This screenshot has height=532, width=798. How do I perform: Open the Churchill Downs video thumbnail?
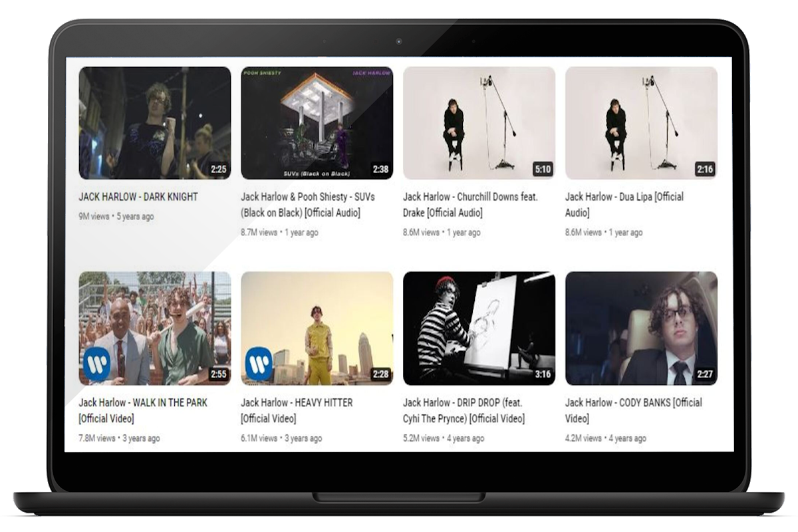[479, 123]
